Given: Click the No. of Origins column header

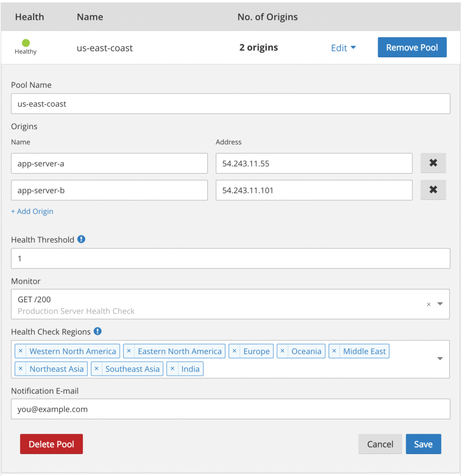Looking at the screenshot, I should [267, 17].
